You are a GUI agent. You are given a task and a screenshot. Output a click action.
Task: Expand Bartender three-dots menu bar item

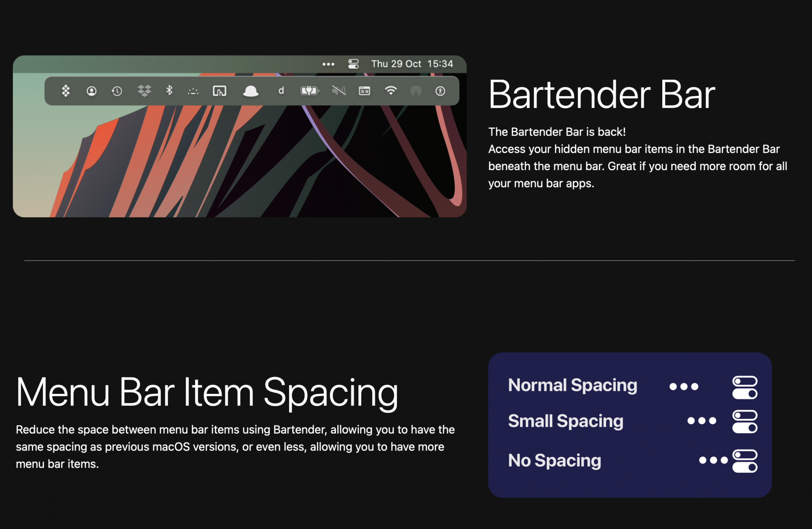pos(328,64)
